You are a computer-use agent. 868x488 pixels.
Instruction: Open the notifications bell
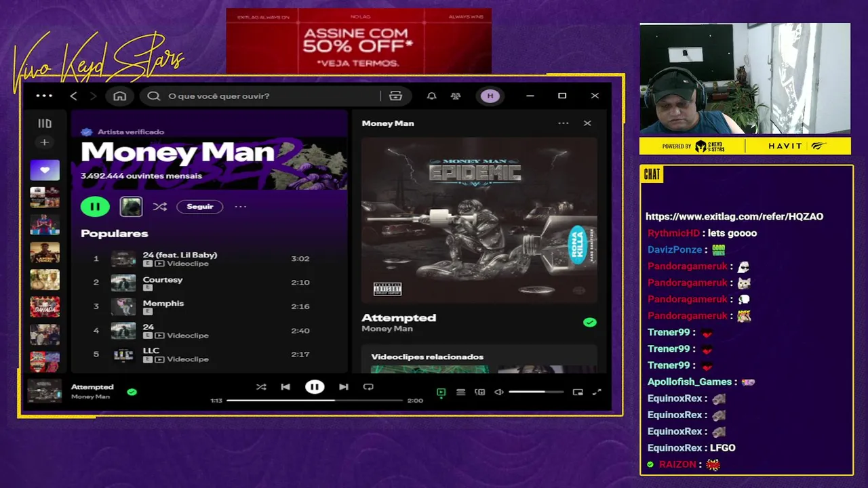click(x=431, y=96)
